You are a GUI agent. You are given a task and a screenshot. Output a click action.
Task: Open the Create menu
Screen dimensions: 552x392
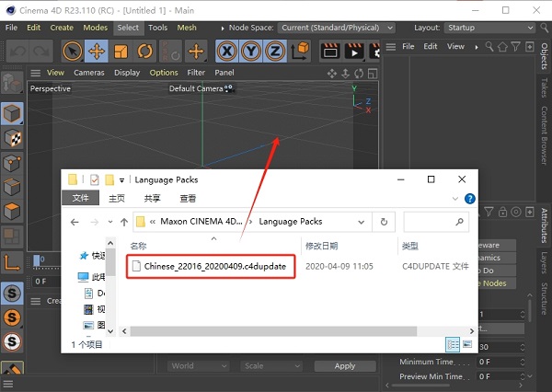[x=62, y=28]
